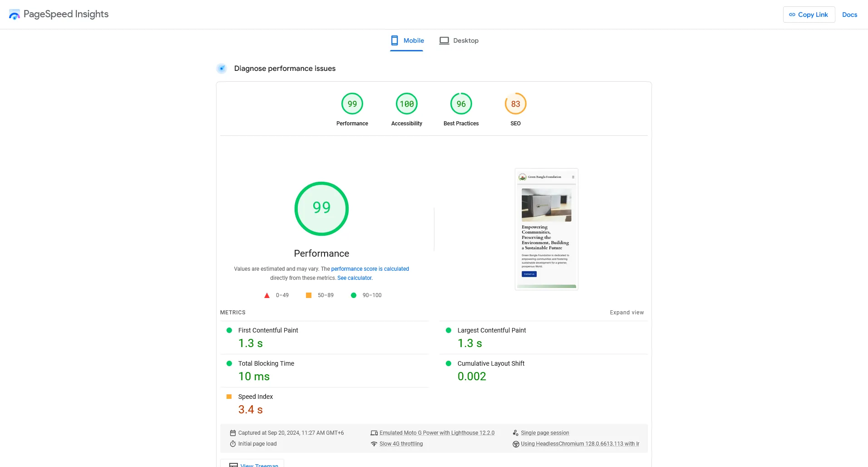Click the Moto G Power emulation device icon
Screen dimensions: 868x467
tap(374, 432)
